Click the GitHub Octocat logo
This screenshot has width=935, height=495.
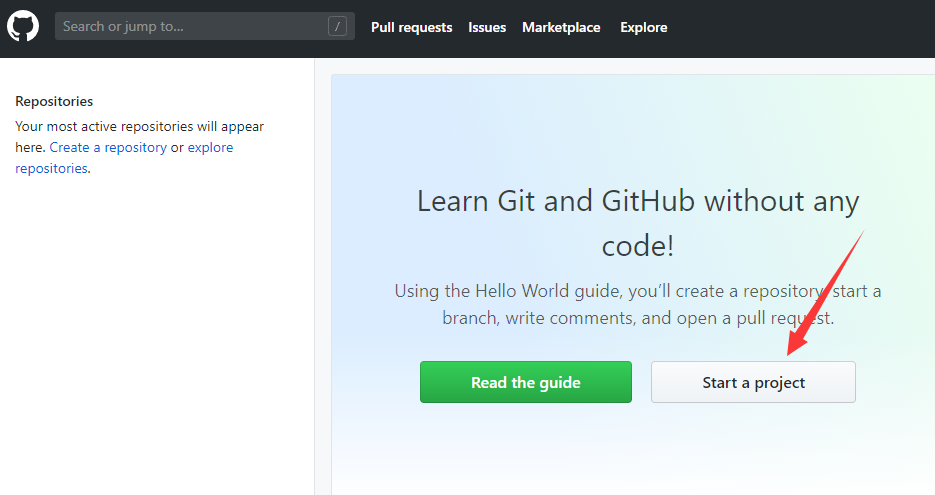coord(23,26)
